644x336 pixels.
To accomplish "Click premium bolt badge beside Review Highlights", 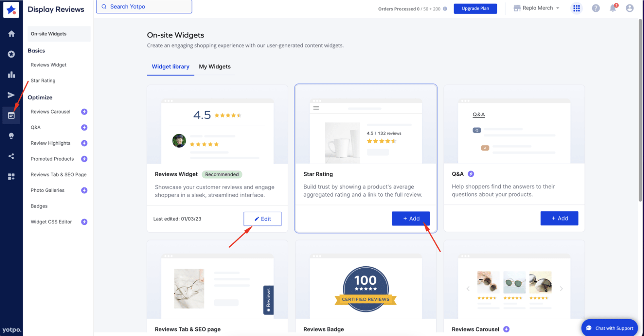I will [x=84, y=143].
